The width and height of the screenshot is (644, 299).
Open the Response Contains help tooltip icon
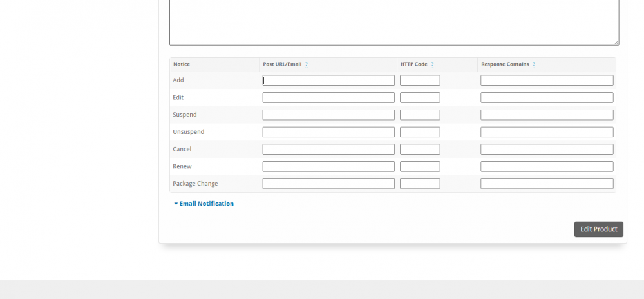(x=533, y=64)
